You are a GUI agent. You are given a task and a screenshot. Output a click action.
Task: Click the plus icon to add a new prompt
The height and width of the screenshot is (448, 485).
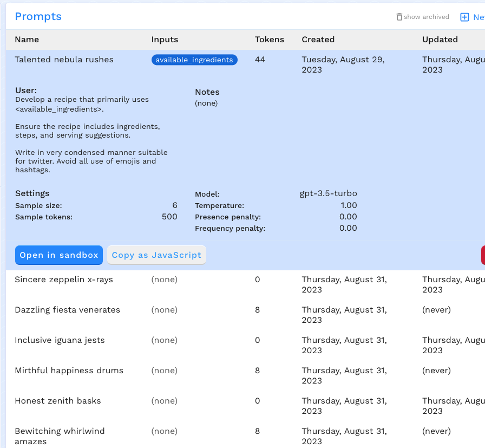pos(464,17)
